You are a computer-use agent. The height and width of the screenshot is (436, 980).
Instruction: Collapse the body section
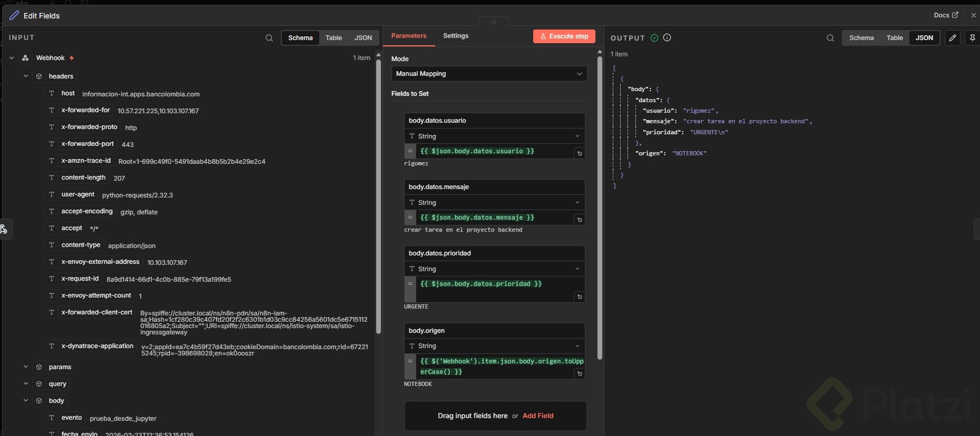pyautogui.click(x=26, y=401)
